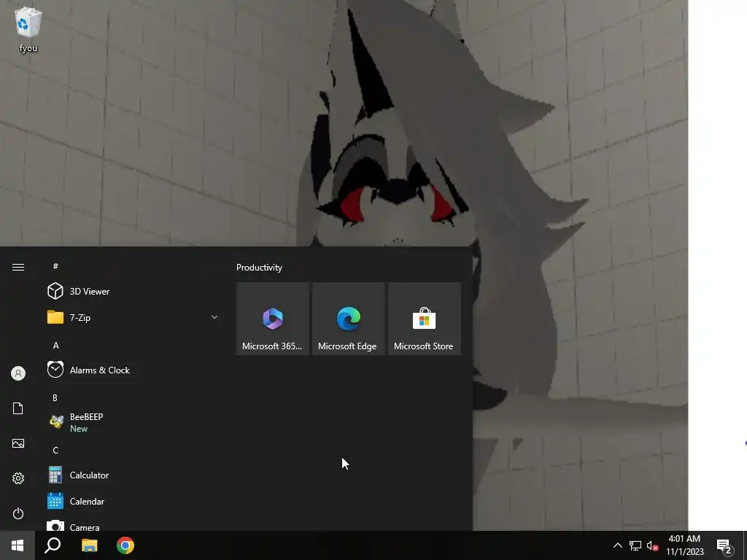Open the clock showing 4:01 AM
This screenshot has height=560, width=747.
684,545
